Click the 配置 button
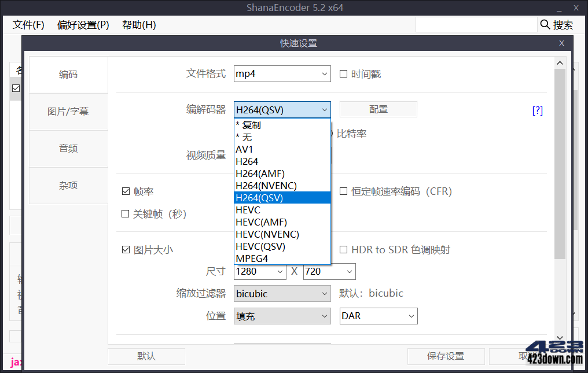 (378, 109)
